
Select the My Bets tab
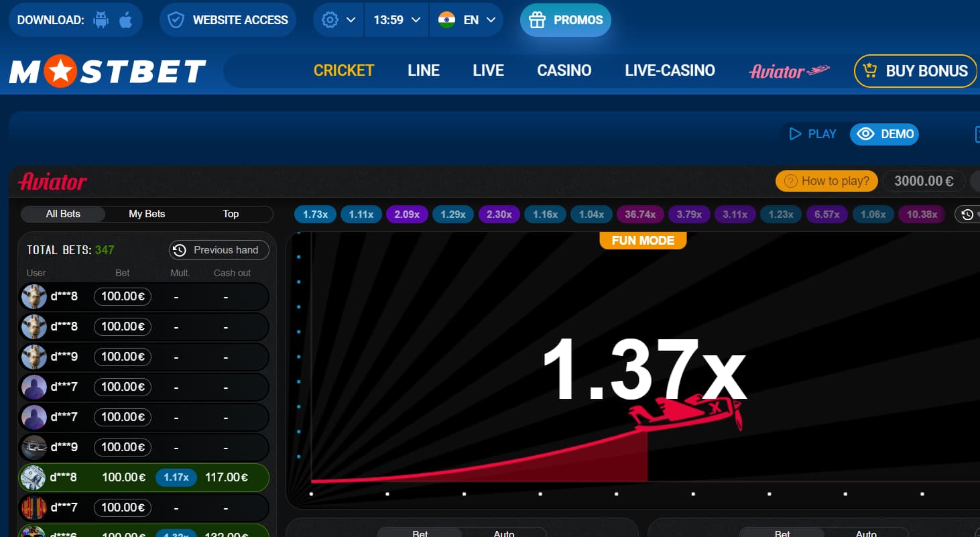coord(147,214)
